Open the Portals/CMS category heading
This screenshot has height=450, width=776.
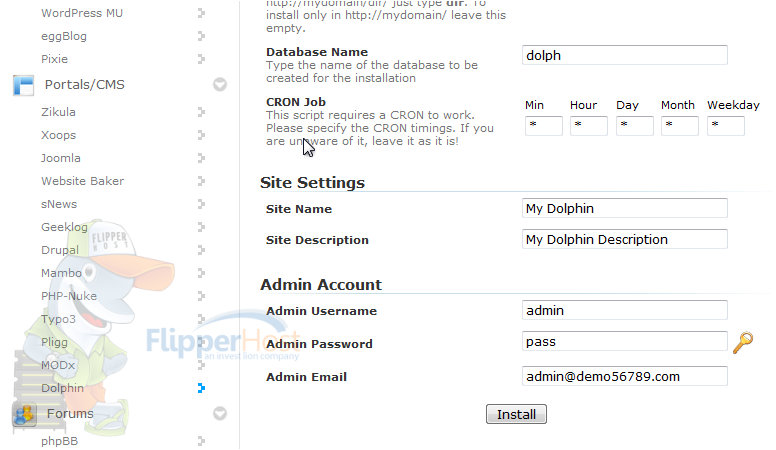(85, 85)
